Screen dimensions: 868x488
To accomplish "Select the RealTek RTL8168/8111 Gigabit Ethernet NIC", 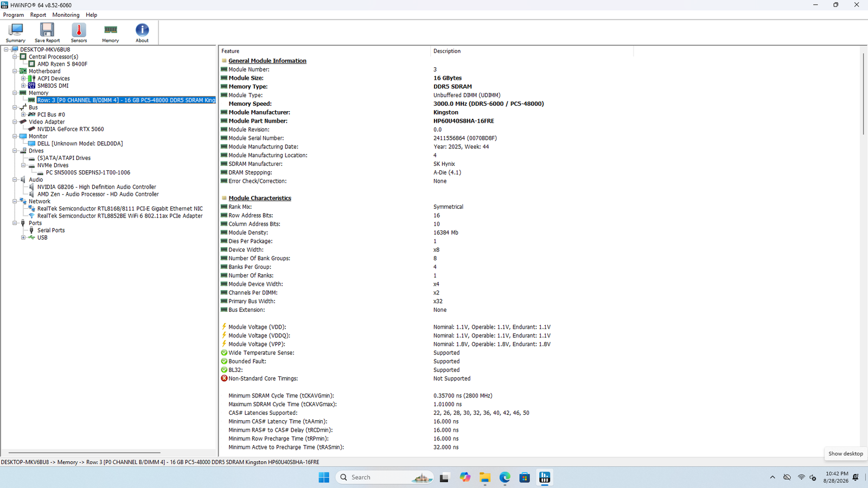I will (x=120, y=209).
